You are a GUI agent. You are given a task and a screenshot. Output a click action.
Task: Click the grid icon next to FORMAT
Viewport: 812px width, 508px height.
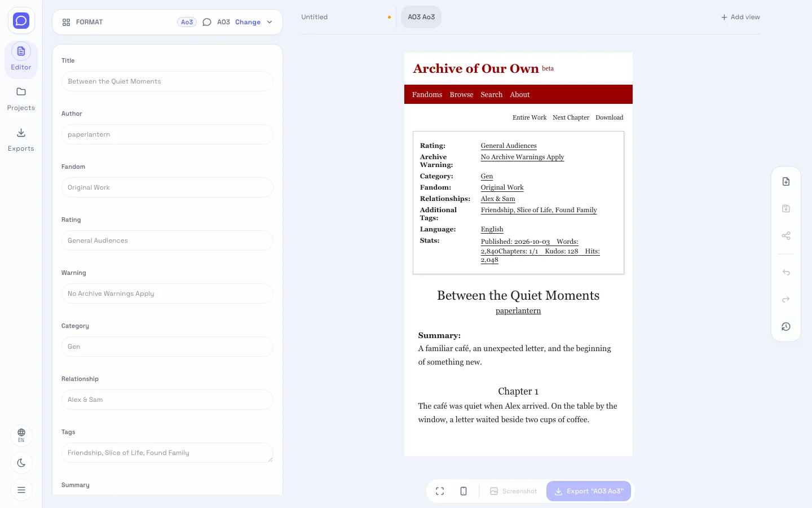click(x=66, y=22)
